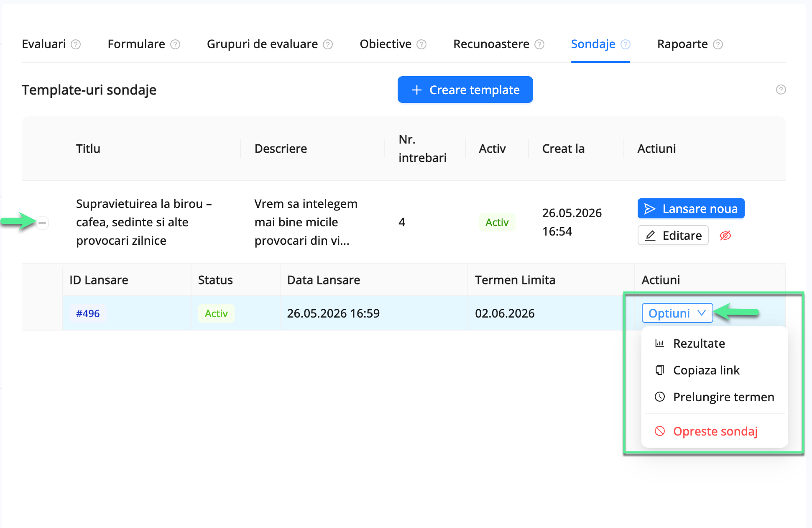Image resolution: width=812 pixels, height=528 pixels.
Task: Click help icon beside Template-uri sondaje header
Action: (x=781, y=90)
